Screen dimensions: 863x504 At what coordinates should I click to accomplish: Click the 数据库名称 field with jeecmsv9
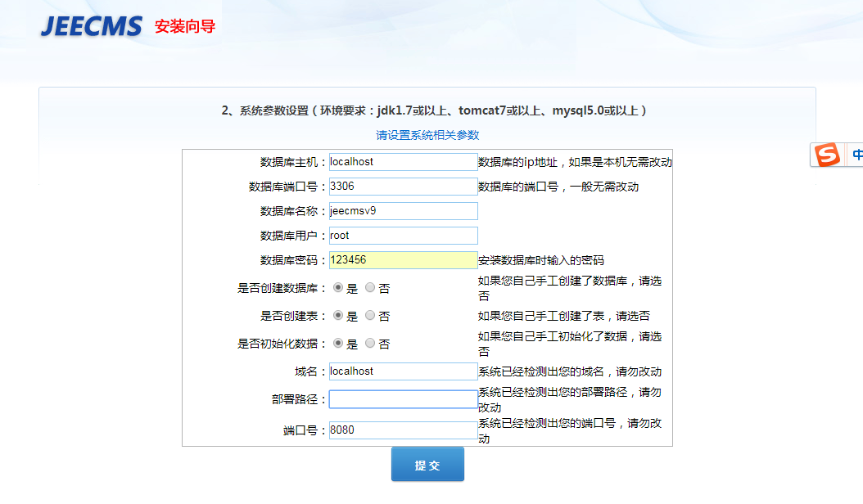click(403, 211)
